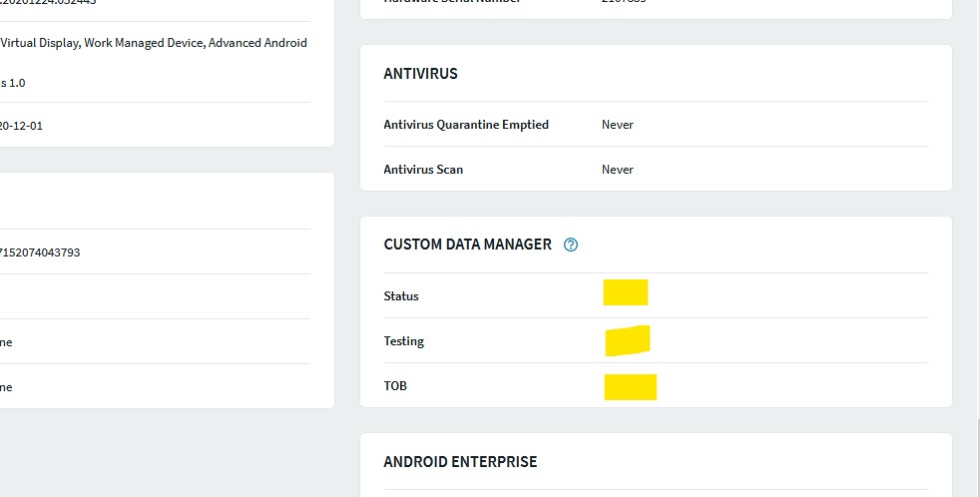
Task: Click the TOB field label
Action: coord(395,386)
